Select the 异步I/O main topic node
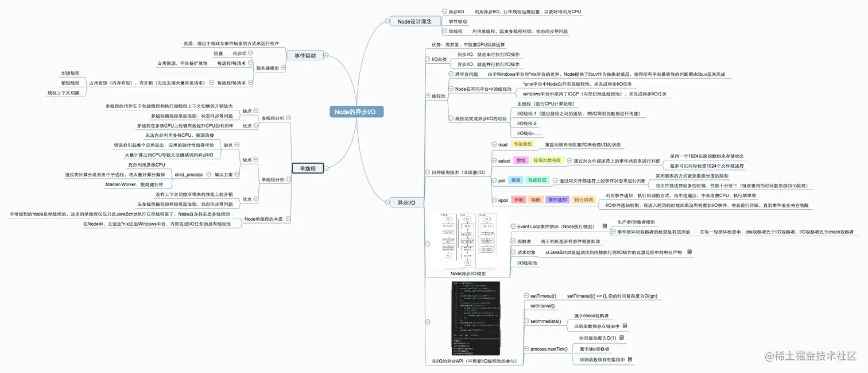The height and width of the screenshot is (373, 868). click(x=406, y=203)
